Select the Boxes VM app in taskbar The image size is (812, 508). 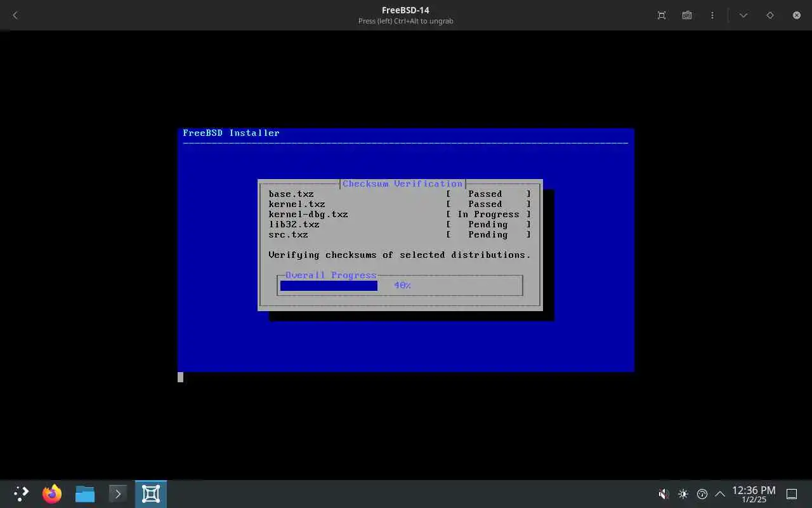click(151, 494)
